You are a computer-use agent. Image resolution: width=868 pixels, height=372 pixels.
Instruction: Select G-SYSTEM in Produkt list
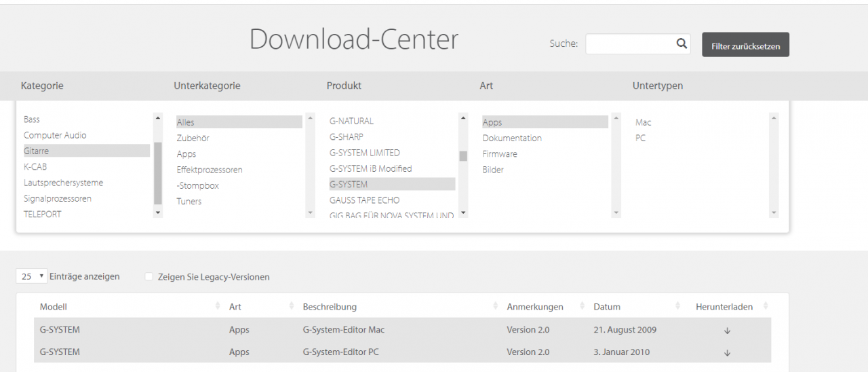(x=392, y=184)
